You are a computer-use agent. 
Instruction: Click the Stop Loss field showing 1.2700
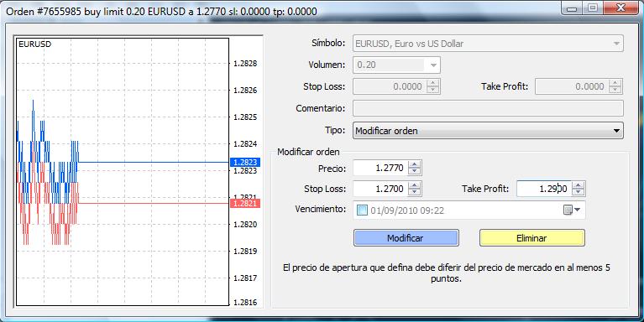coord(380,189)
